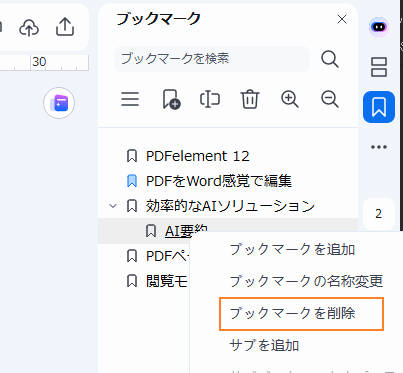Choose ブックマークを追加 from context menu

[x=292, y=249]
